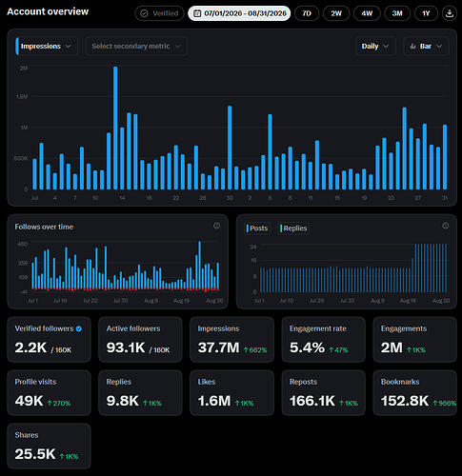The width and height of the screenshot is (462, 476).
Task: Click the 270% change on Profile visits
Action: 59,404
